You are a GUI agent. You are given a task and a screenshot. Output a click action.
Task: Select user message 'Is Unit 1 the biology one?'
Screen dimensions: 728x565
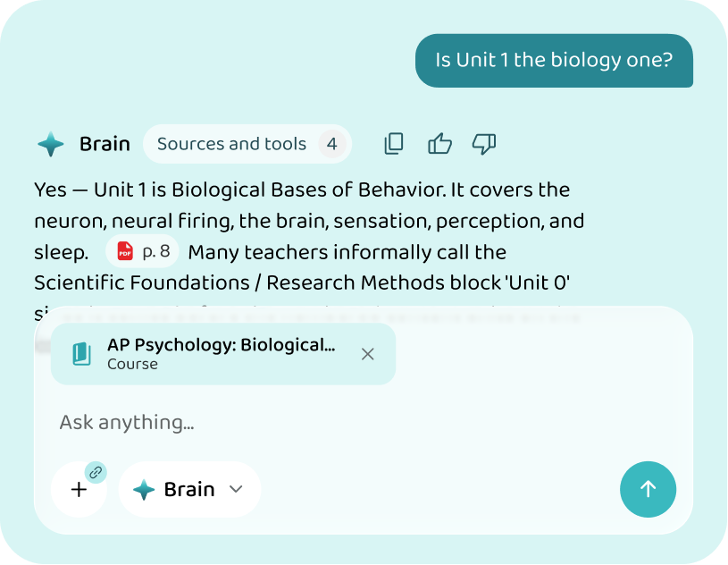click(554, 61)
